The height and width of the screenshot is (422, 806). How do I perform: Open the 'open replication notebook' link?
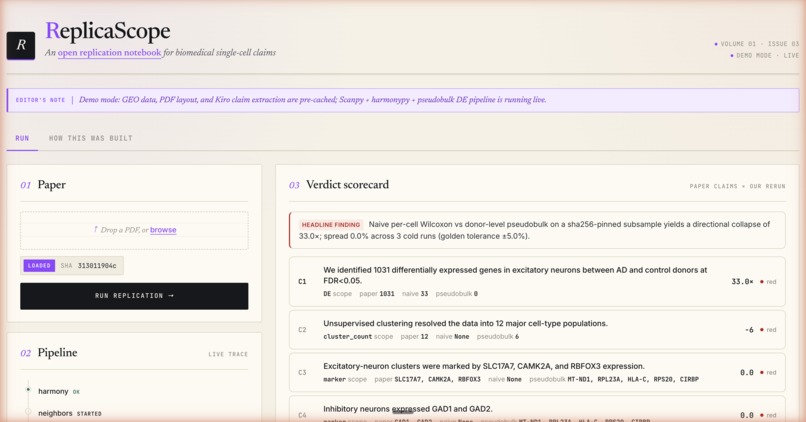[x=109, y=52]
